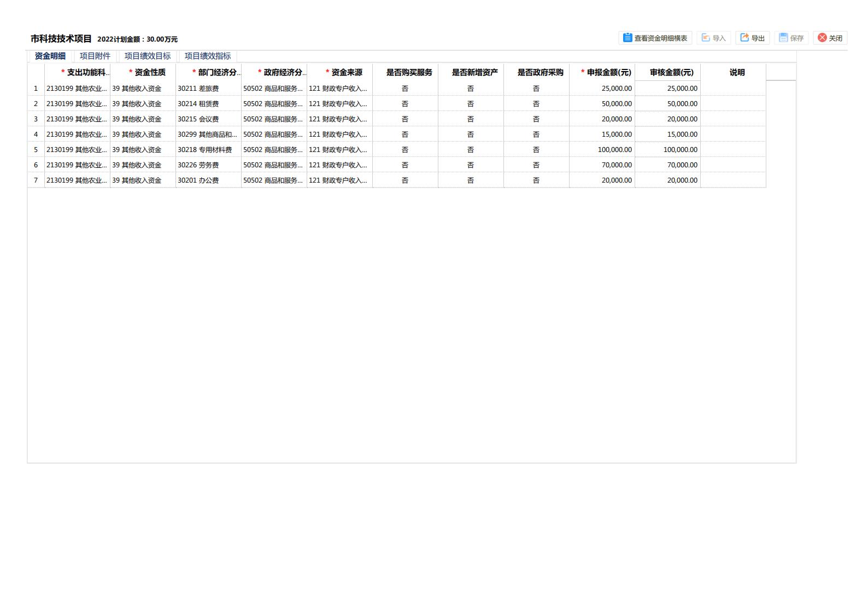Click 50502 商品和服务 cell in row 4

tap(274, 134)
